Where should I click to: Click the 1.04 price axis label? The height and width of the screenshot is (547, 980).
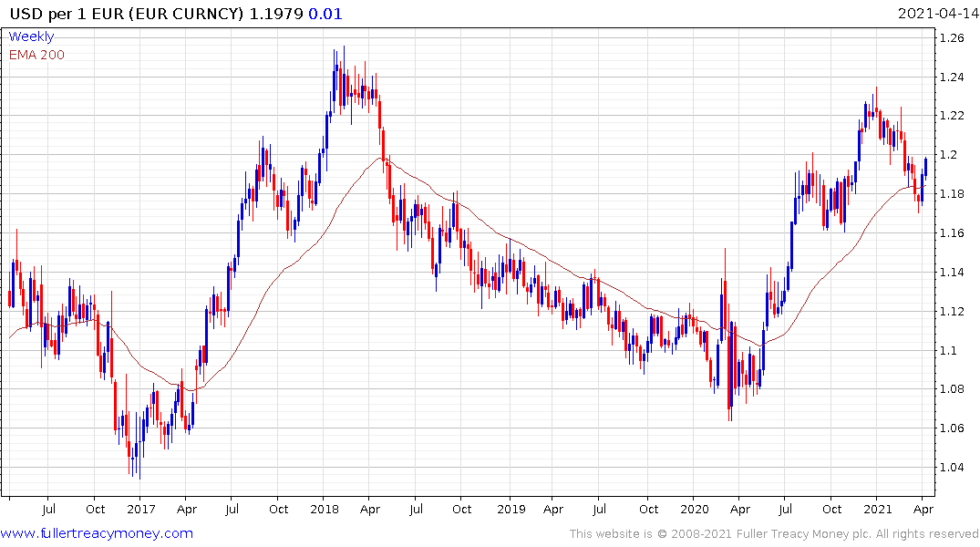(x=952, y=467)
